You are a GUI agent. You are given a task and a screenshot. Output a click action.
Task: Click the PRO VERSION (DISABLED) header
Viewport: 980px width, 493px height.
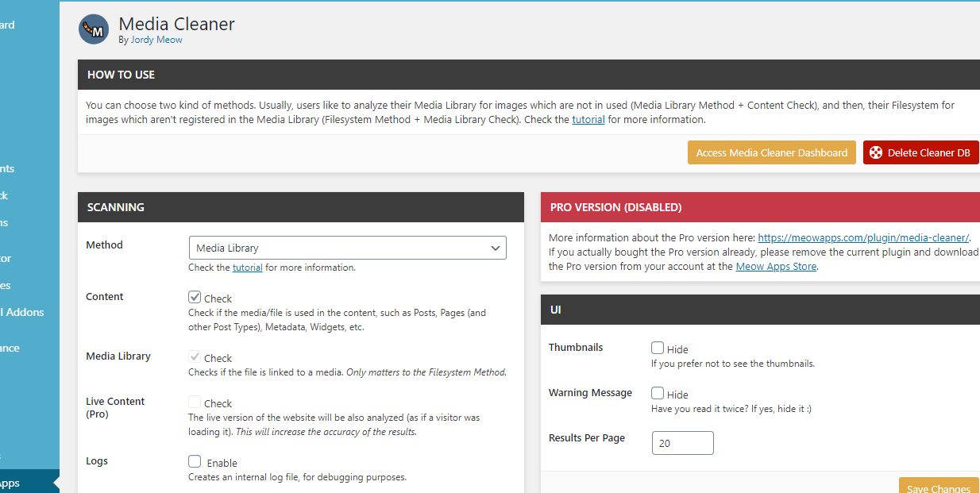click(760, 207)
